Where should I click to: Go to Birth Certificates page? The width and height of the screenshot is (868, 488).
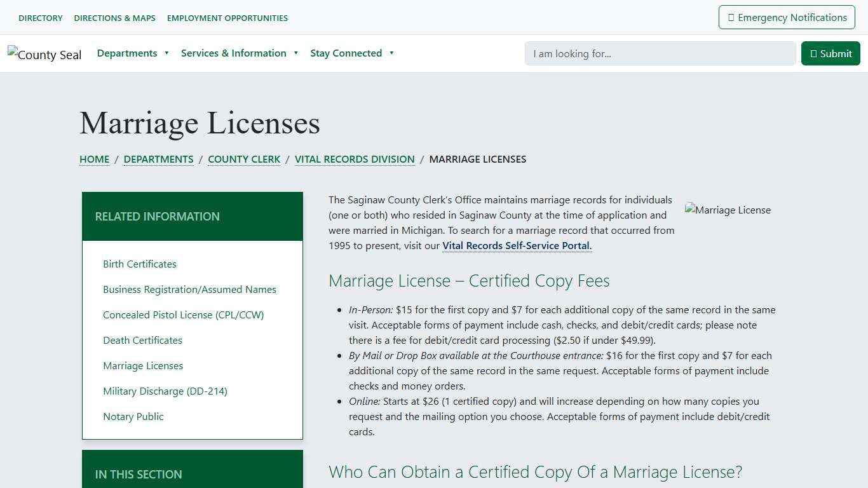[x=139, y=264]
